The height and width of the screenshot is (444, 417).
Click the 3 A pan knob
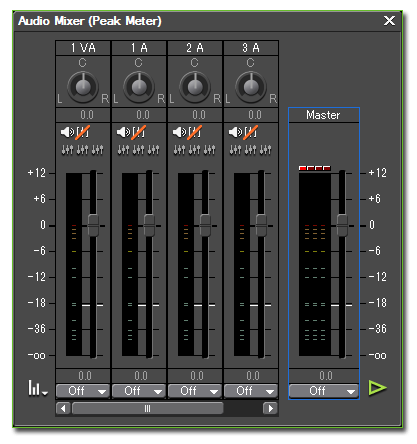coord(251,87)
